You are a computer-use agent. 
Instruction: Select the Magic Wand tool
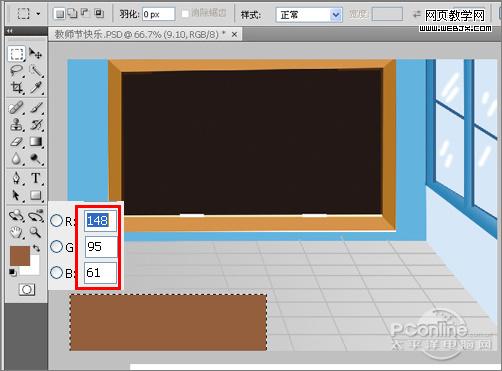35,71
